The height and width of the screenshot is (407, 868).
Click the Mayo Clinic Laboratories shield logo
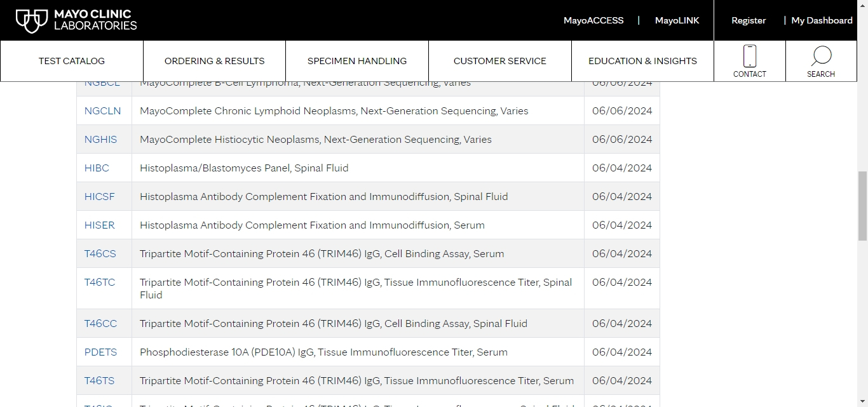point(32,21)
